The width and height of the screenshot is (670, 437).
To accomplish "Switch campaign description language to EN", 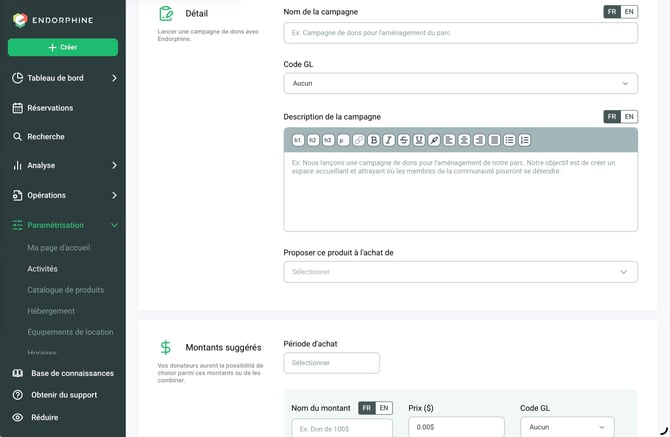I will [629, 117].
